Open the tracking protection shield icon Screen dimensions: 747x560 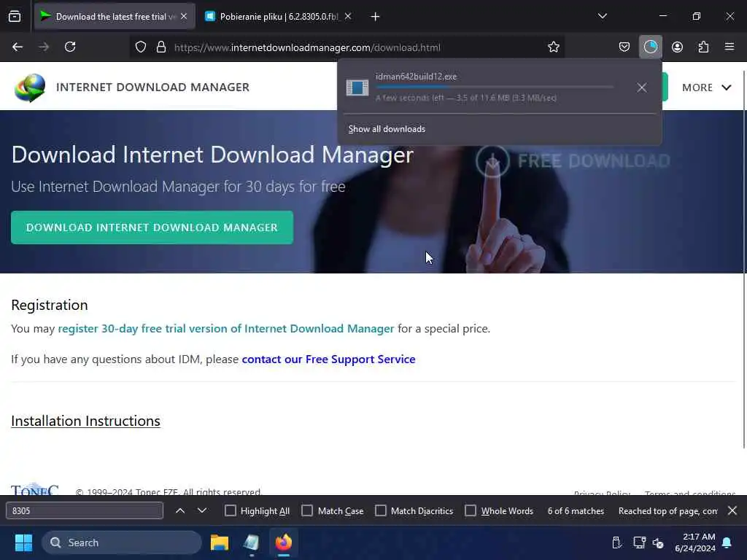tap(141, 47)
